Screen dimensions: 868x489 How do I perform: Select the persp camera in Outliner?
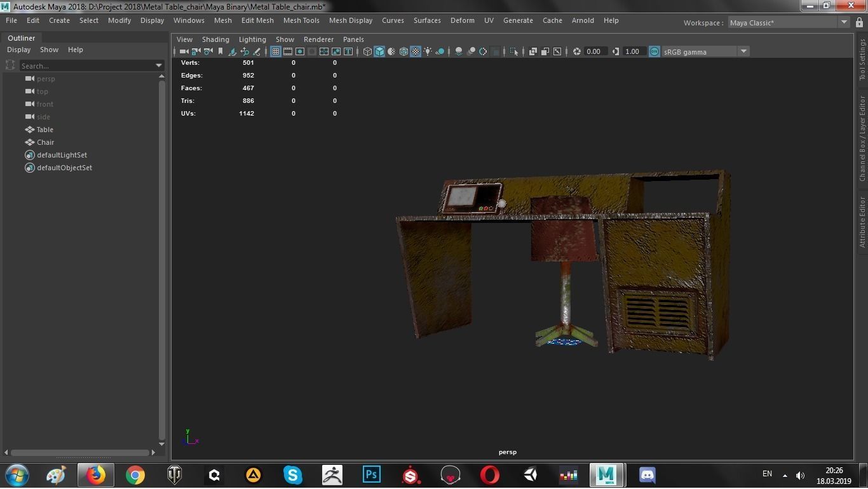tap(46, 79)
